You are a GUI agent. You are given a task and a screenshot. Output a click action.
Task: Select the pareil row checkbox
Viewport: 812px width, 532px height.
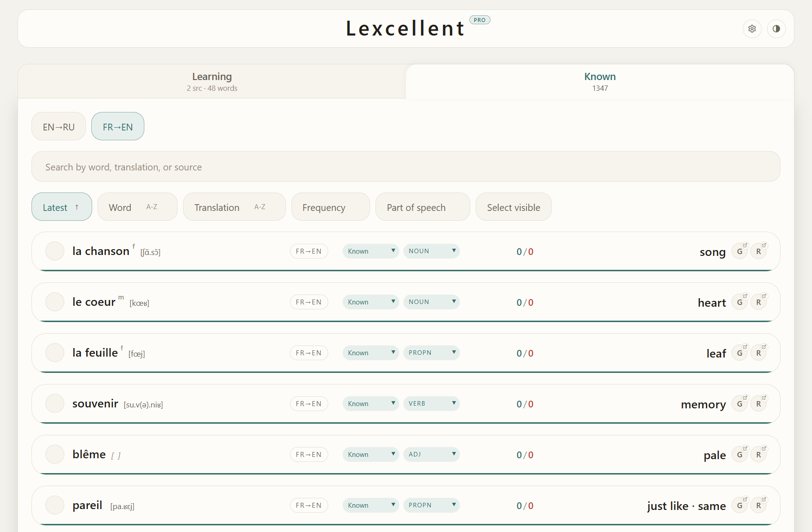55,505
